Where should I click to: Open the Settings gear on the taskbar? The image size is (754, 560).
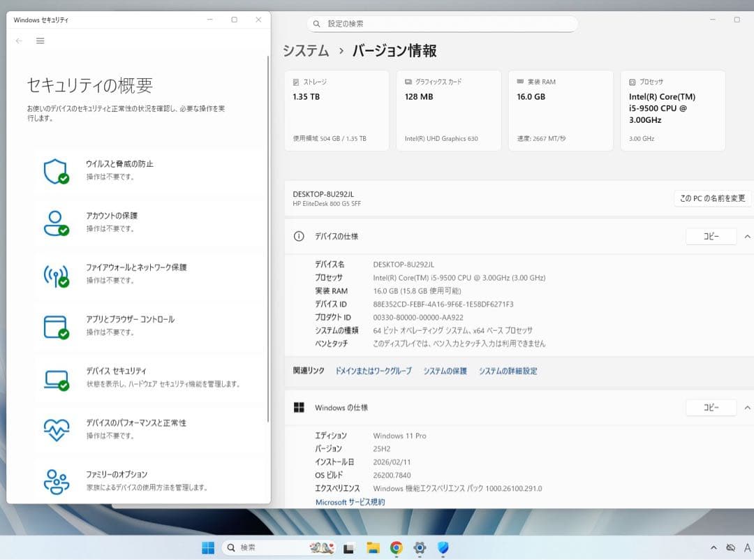[420, 547]
